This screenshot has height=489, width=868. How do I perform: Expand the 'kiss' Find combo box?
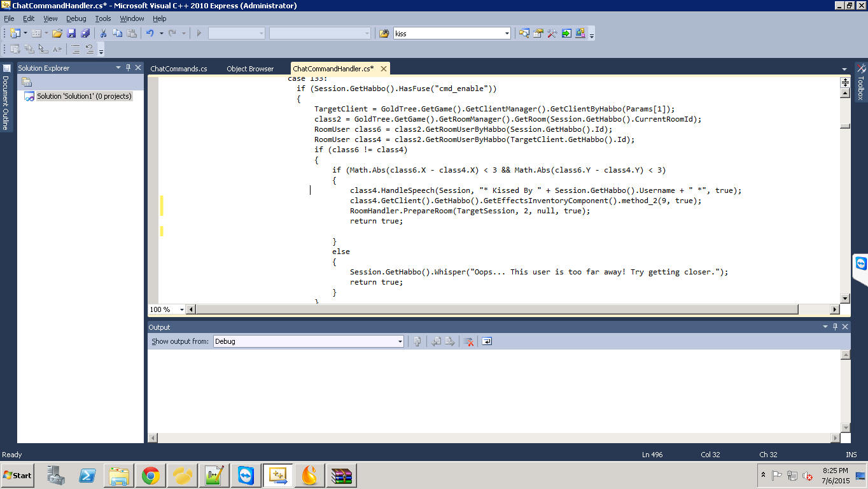tap(507, 33)
